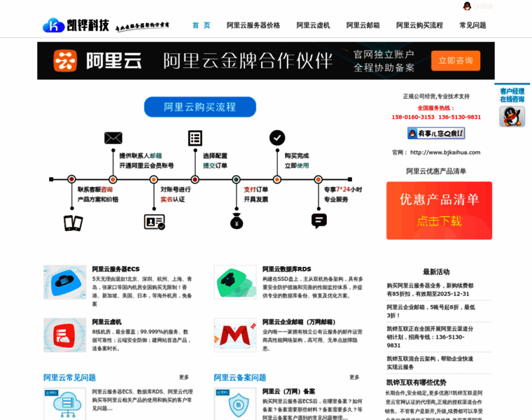Open news item 凯铧互联混合云架构
532x420 pixels.
point(430,363)
